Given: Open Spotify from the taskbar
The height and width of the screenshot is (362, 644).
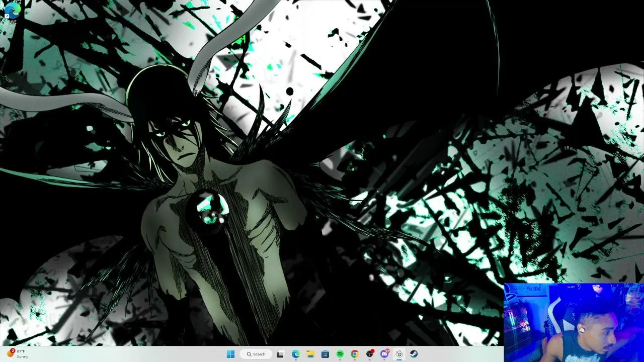Looking at the screenshot, I should (340, 354).
